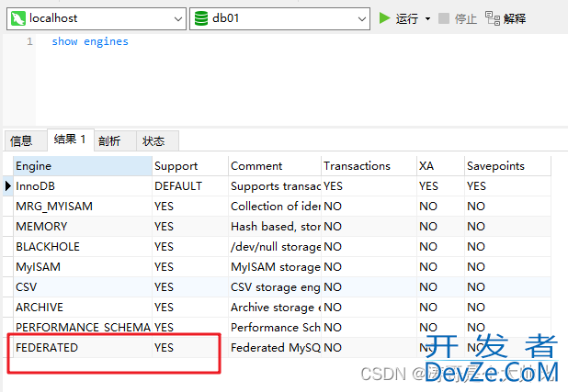Open the localhost connection dropdown
Image resolution: width=568 pixels, height=392 pixels.
pos(178,19)
